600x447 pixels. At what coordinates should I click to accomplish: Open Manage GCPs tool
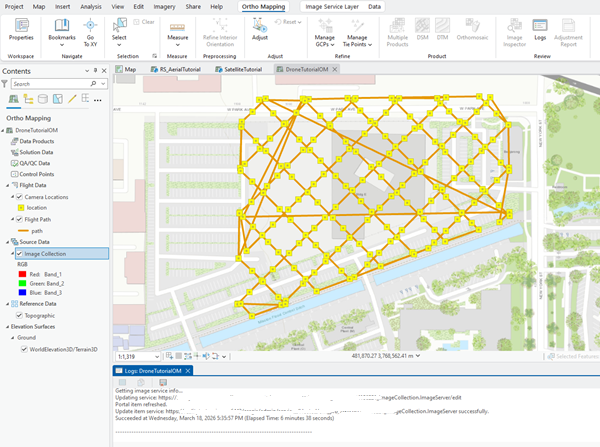tap(324, 32)
